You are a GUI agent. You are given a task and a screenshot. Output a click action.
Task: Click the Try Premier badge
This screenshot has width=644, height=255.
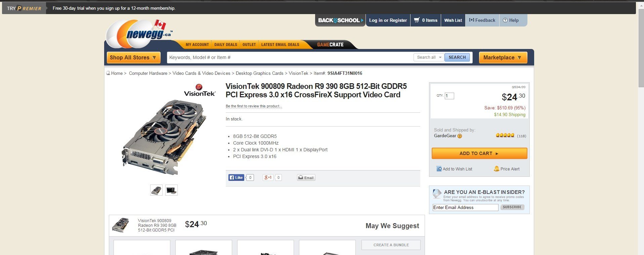point(24,8)
